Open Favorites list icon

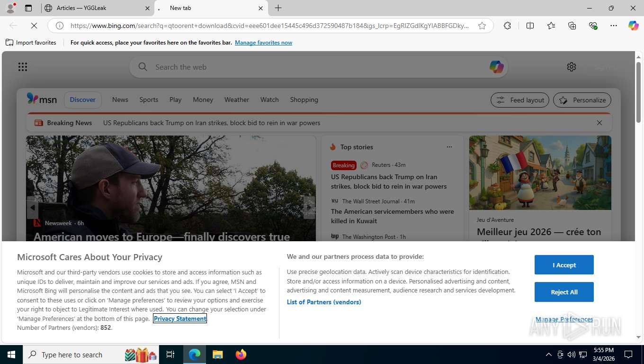(551, 26)
